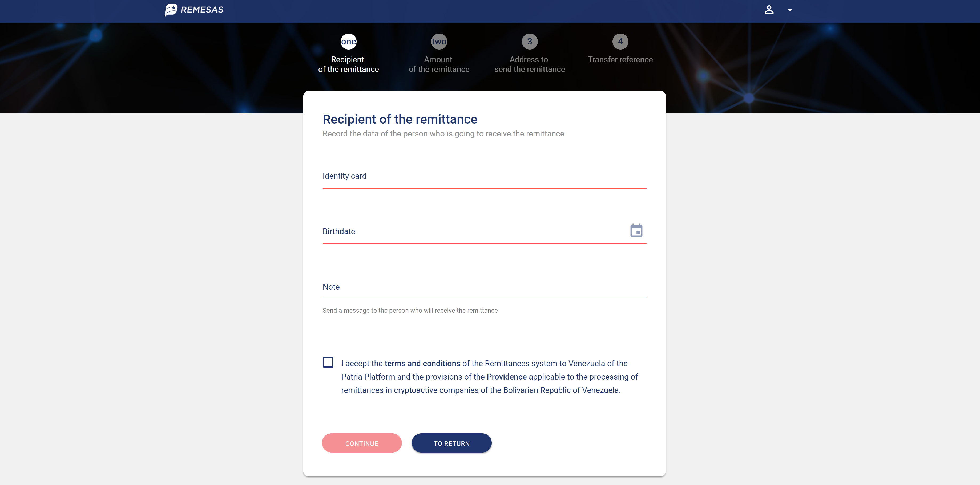The image size is (980, 485).
Task: Click the CONTINUE button
Action: pos(362,443)
